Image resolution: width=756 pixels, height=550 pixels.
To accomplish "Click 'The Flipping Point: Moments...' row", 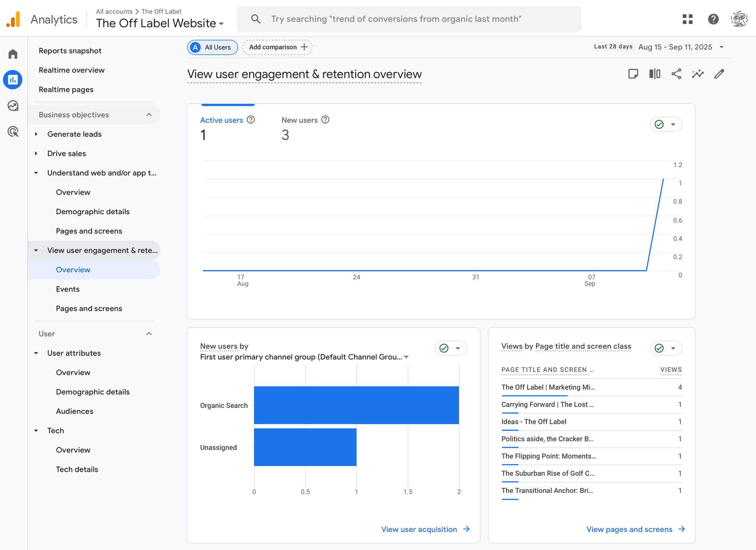I will click(x=592, y=456).
